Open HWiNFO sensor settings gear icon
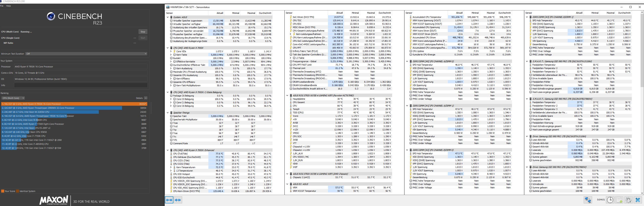 tap(629, 200)
